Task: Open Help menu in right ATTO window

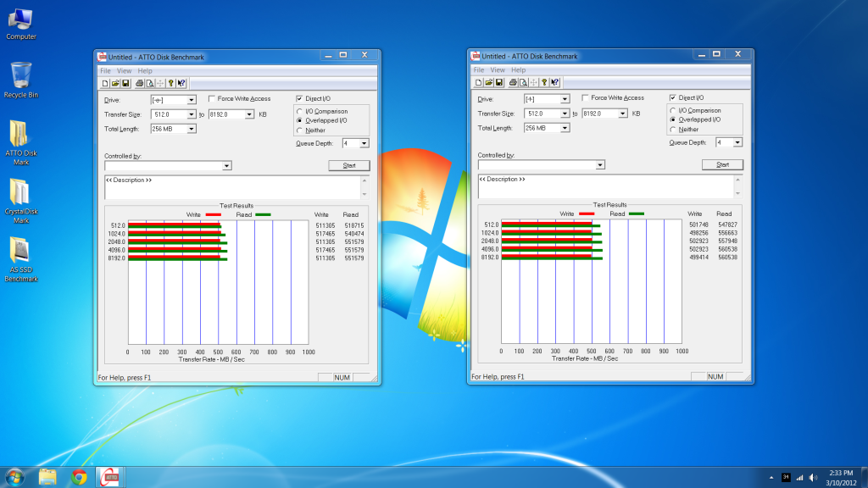Action: 519,69
